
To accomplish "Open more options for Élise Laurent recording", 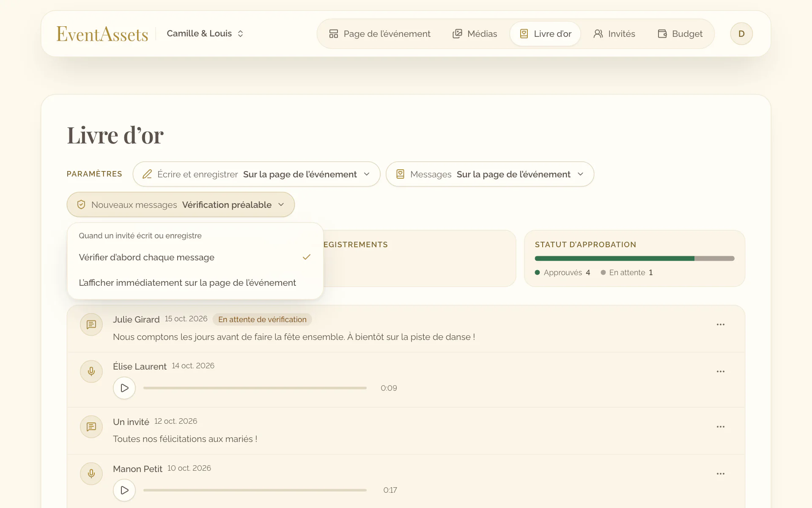I will (x=721, y=372).
